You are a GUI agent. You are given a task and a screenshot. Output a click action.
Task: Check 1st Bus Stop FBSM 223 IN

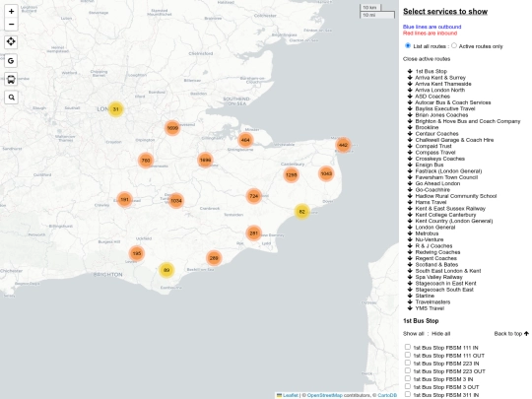pyautogui.click(x=408, y=363)
